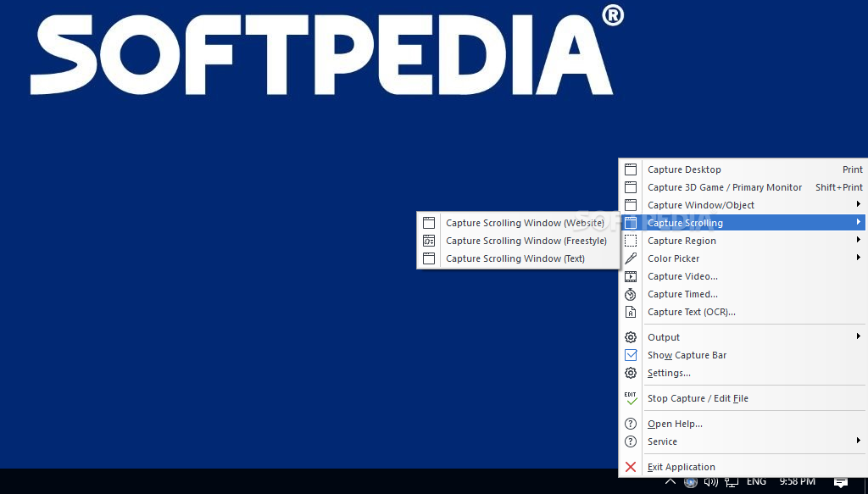
Task: Click the Capture Window/Object icon
Action: [631, 205]
